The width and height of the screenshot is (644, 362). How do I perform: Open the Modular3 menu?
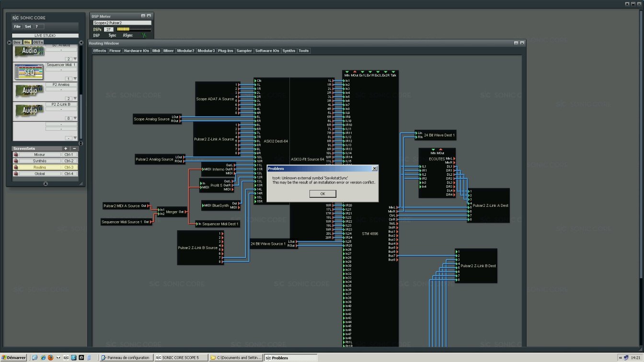[x=206, y=51]
